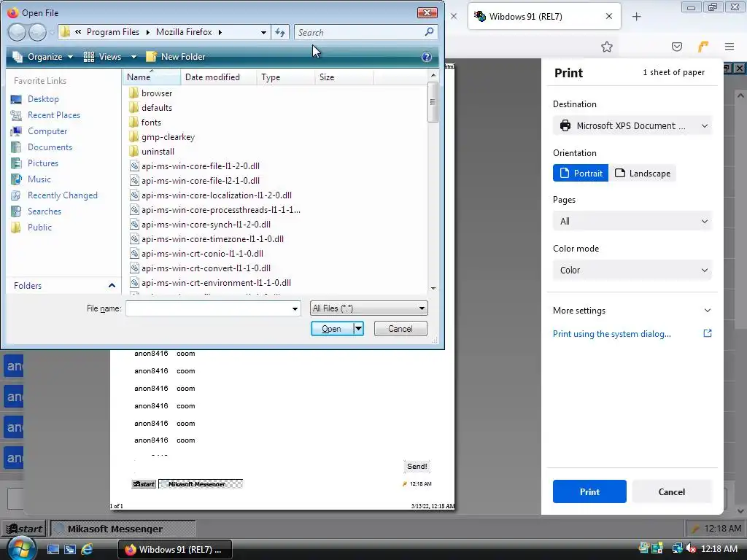
Task: Select Portrait orientation
Action: coord(580,174)
